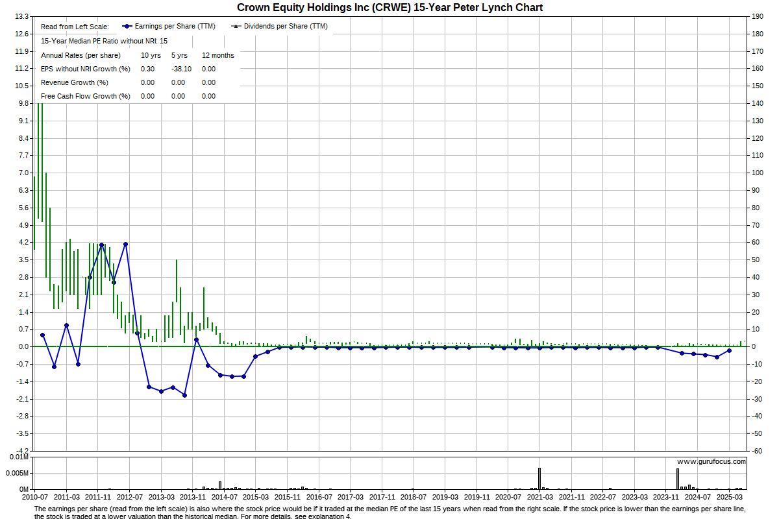This screenshot has height=532, width=779.
Task: Click Free Cash Flow Growth 12 months value 0.00
Action: [x=209, y=96]
